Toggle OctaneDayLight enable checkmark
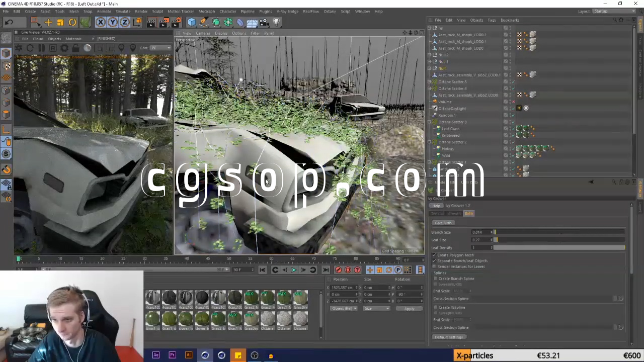This screenshot has width=644, height=362. [x=513, y=109]
